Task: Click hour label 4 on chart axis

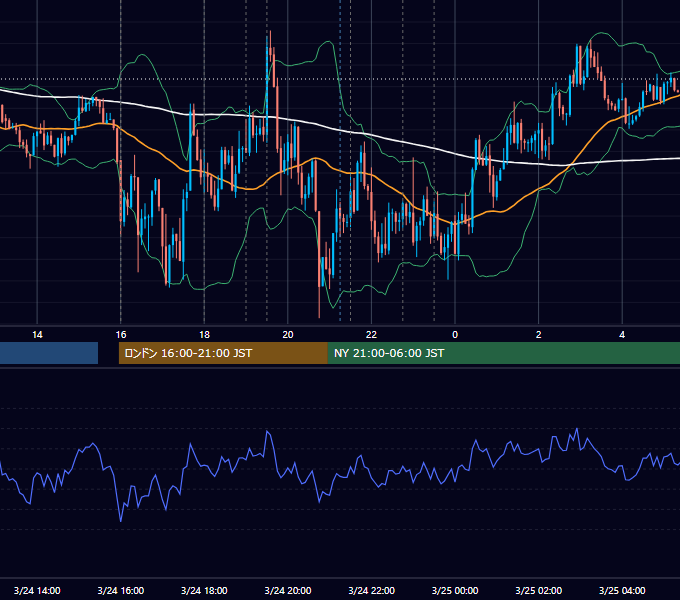Action: click(x=622, y=335)
